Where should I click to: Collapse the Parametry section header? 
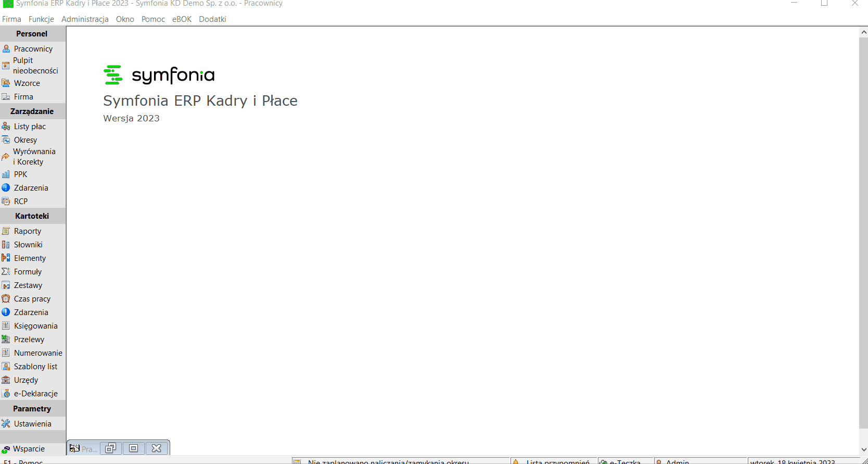click(x=33, y=409)
